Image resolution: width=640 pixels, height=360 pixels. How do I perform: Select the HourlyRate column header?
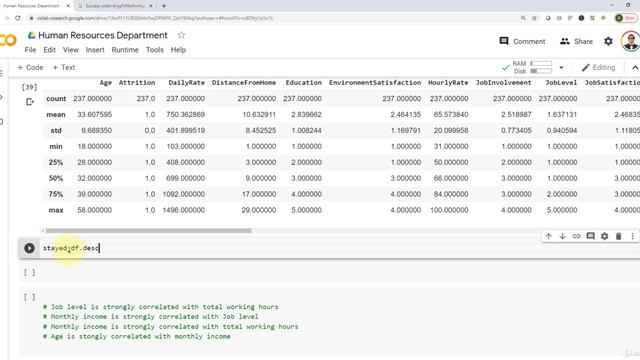coord(448,82)
